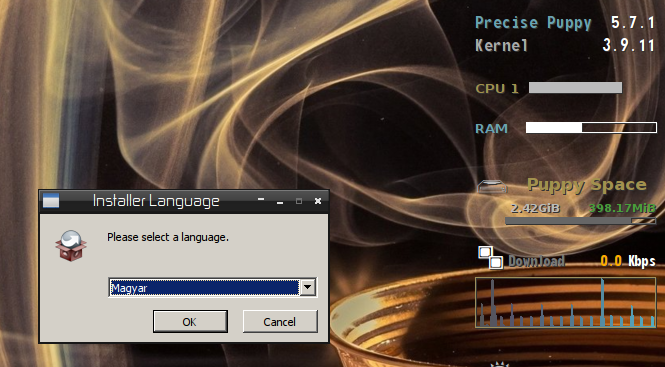
Task: Minimize the Installer Language window
Action: coord(279,203)
